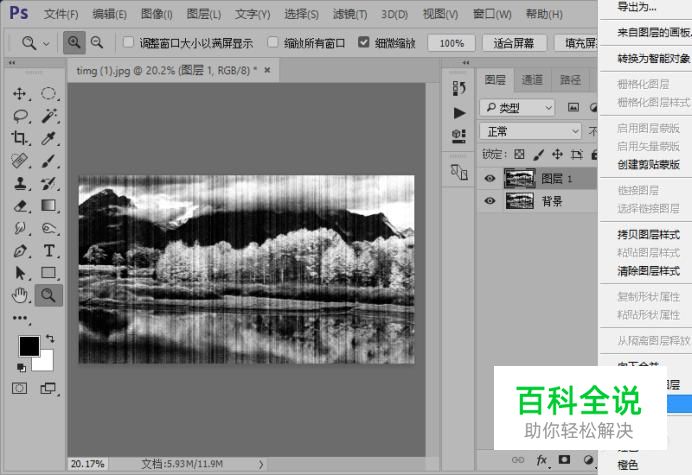The width and height of the screenshot is (692, 475).
Task: Expand the status bar info arrow
Action: point(261,464)
